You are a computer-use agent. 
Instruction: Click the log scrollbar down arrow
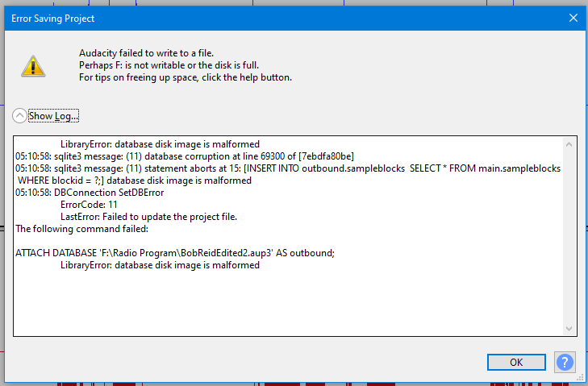pos(569,329)
